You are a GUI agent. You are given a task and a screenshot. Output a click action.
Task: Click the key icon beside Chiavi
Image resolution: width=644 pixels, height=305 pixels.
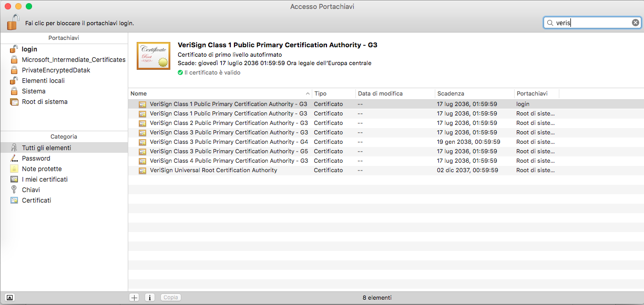click(14, 190)
